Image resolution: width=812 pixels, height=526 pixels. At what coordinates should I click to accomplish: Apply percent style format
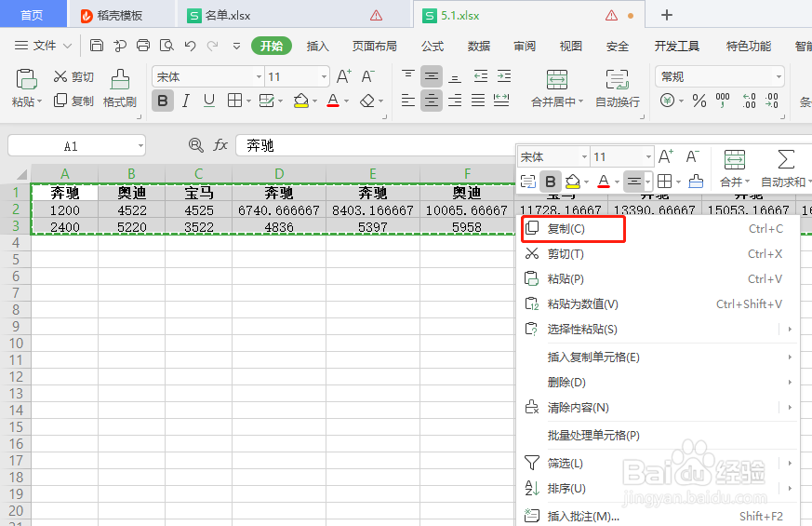click(x=699, y=100)
